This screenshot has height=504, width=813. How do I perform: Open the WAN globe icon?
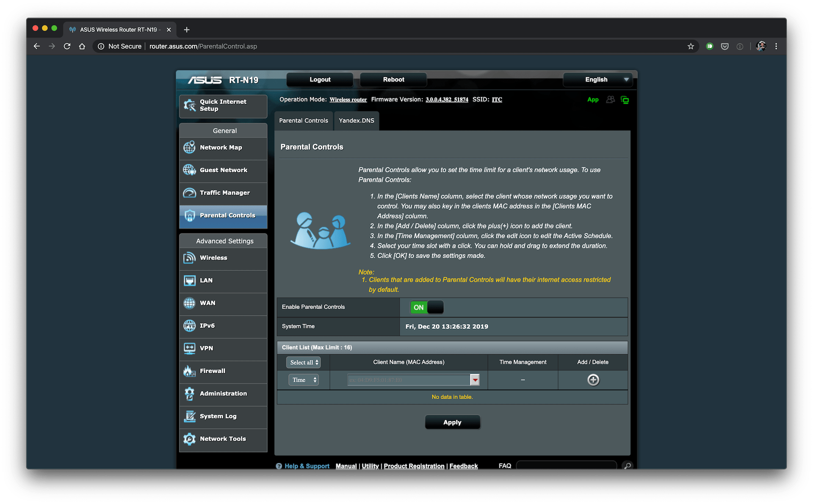189,303
